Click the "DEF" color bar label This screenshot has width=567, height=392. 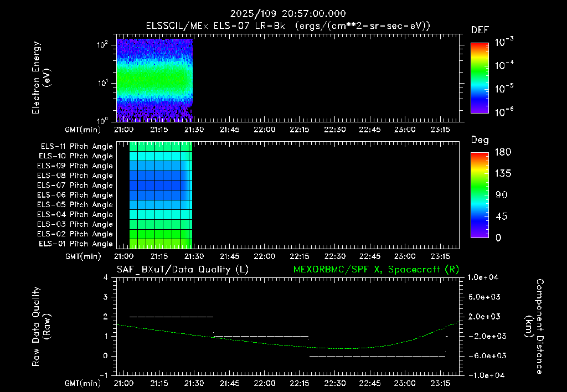[480, 30]
